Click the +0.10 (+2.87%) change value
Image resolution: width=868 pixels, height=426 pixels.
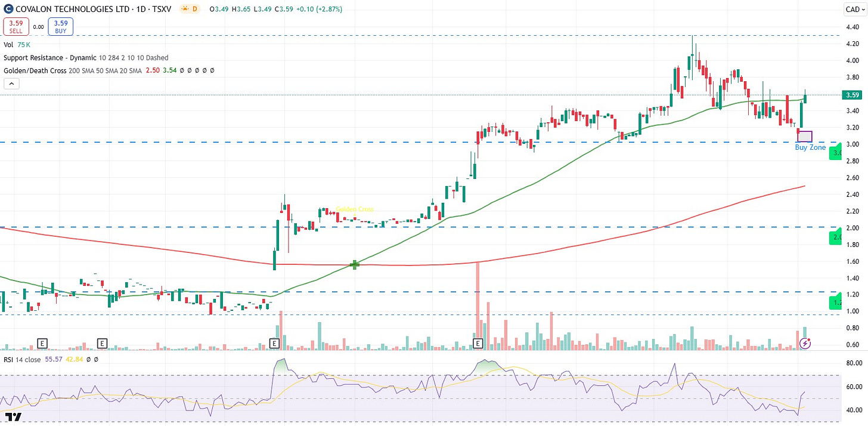click(x=319, y=10)
